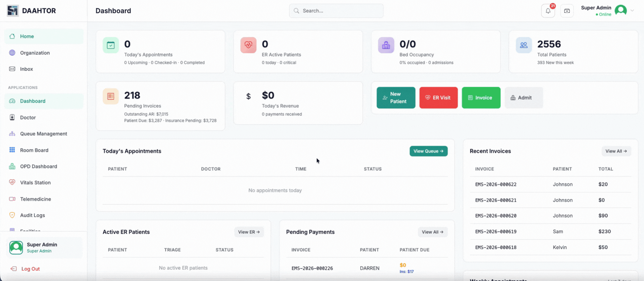Image resolution: width=644 pixels, height=281 pixels.
Task: Click the green Invoice button
Action: [481, 98]
